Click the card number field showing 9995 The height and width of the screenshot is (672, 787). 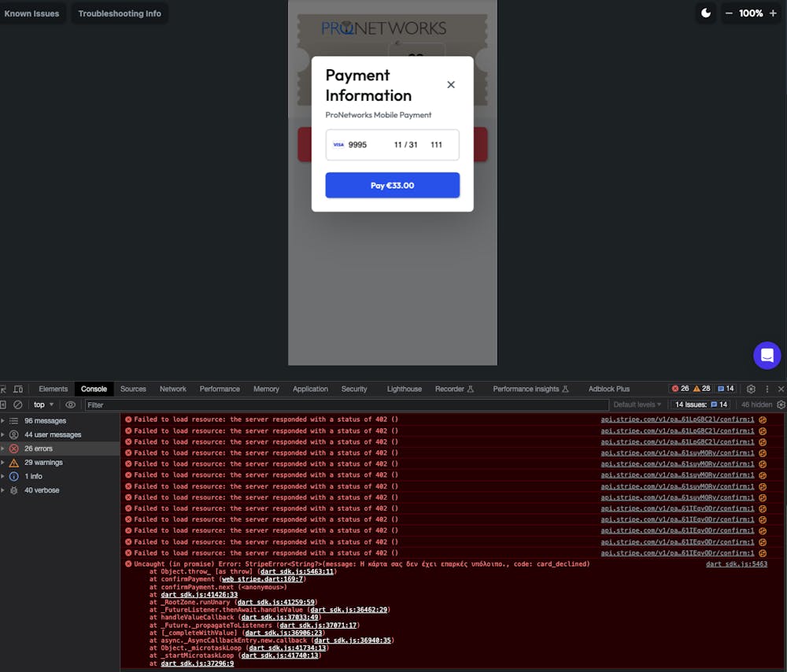pyautogui.click(x=357, y=145)
